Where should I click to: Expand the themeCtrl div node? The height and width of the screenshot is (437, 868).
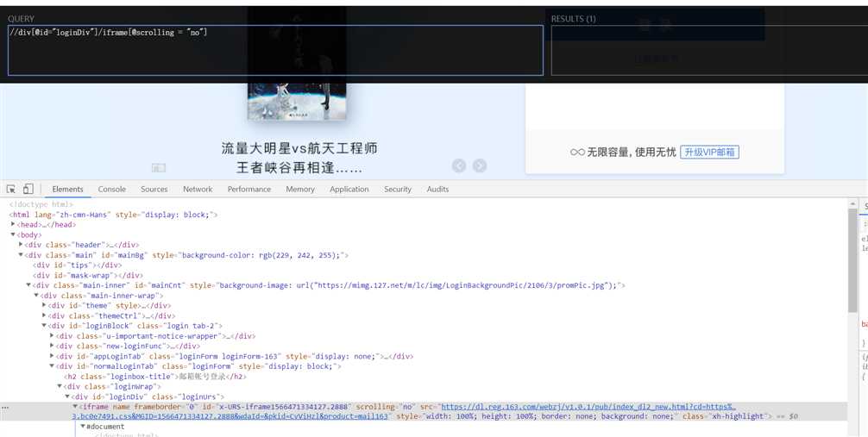click(x=44, y=315)
